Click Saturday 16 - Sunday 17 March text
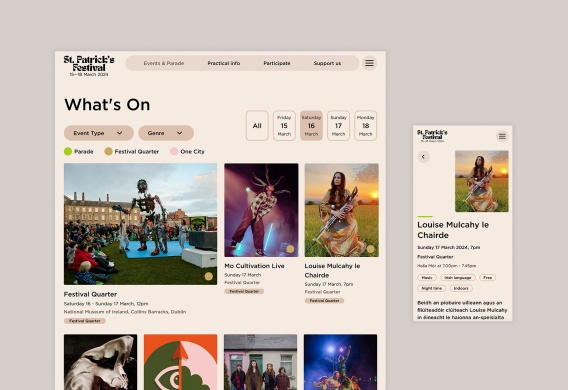 106,303
